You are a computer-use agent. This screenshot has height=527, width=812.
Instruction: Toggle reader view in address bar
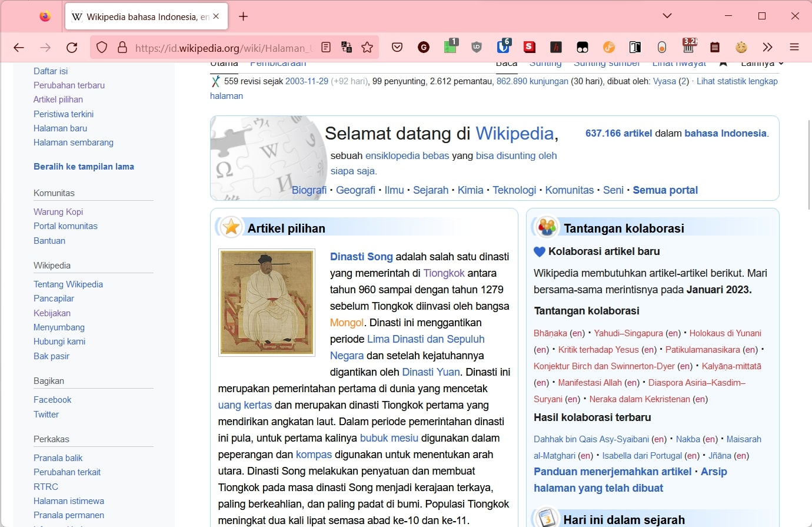click(326, 47)
